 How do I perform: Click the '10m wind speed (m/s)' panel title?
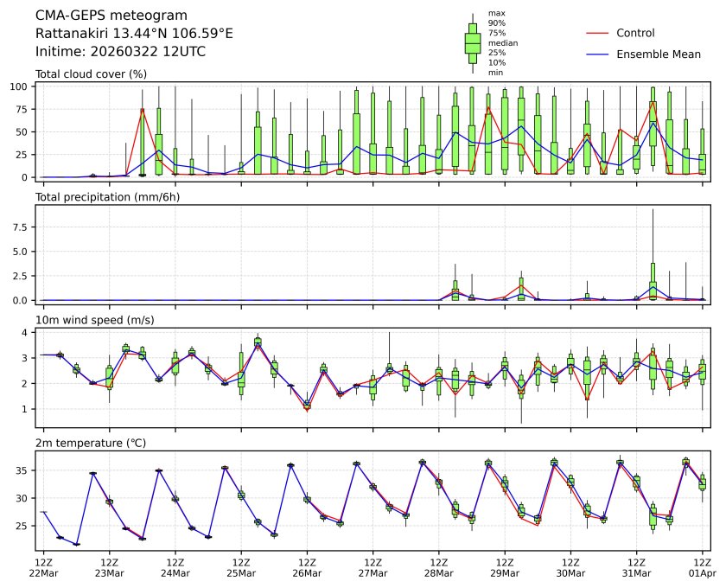(x=94, y=320)
